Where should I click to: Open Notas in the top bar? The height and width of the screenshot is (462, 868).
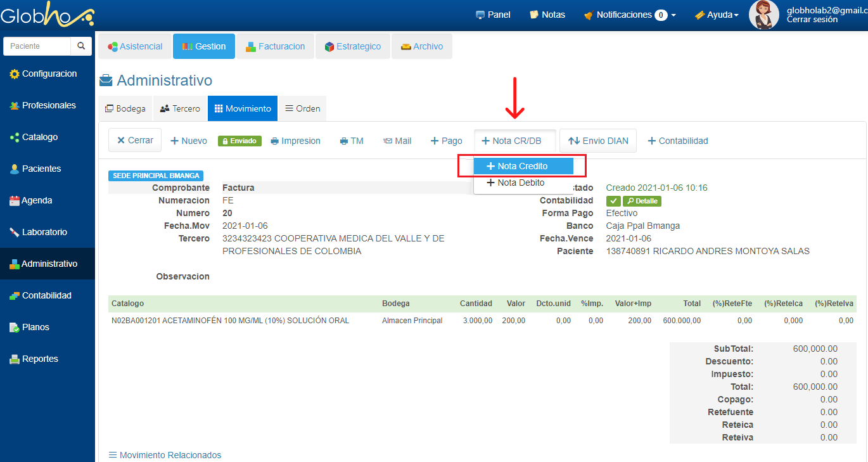point(547,15)
